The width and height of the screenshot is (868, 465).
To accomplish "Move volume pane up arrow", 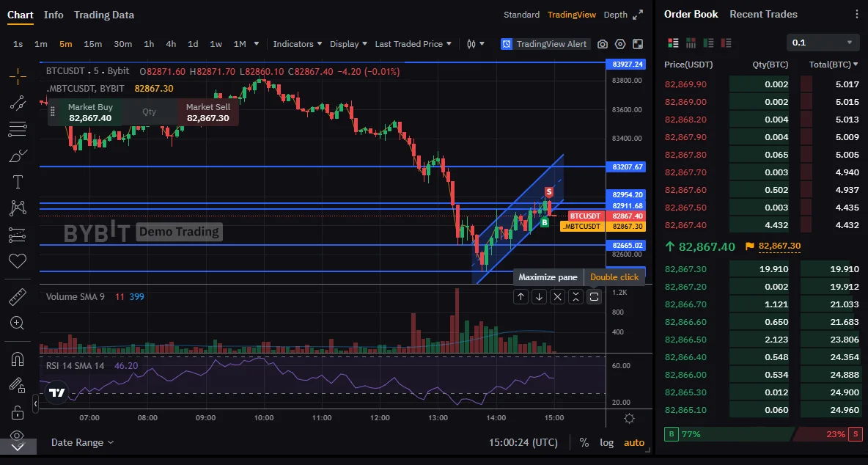I will 521,297.
